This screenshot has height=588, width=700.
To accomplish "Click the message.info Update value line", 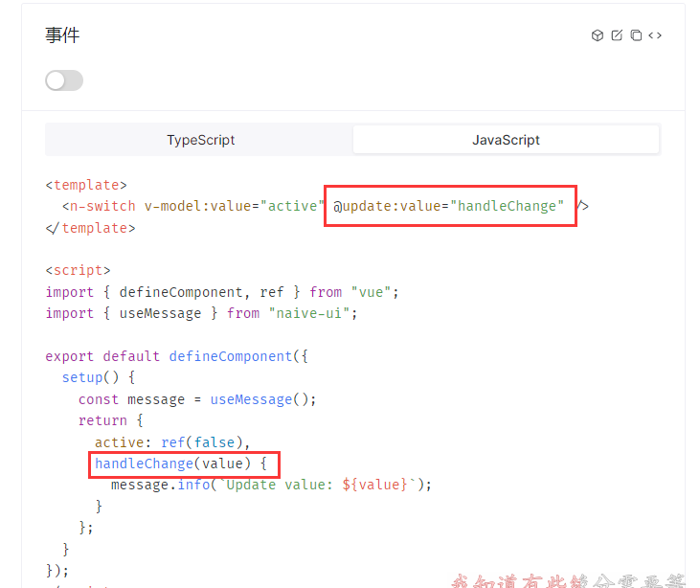I will (271, 485).
